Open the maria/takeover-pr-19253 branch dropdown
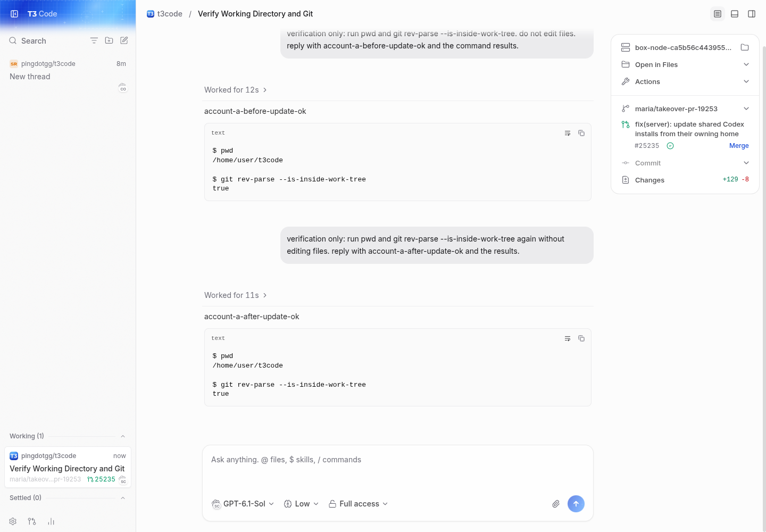 [x=685, y=109]
